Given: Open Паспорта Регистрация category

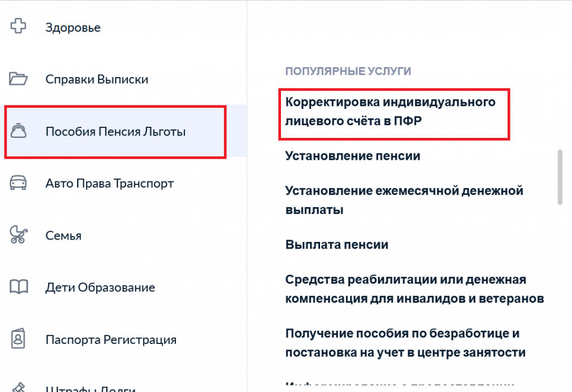Looking at the screenshot, I should [111, 340].
